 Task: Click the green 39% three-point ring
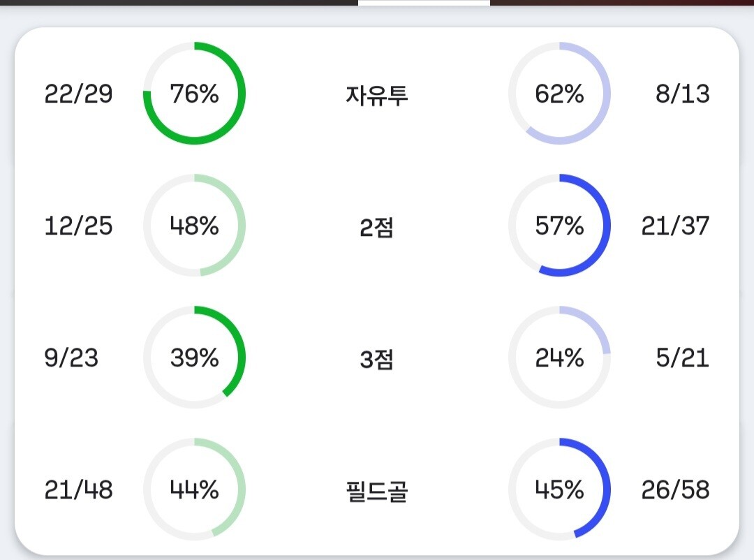[x=194, y=358]
